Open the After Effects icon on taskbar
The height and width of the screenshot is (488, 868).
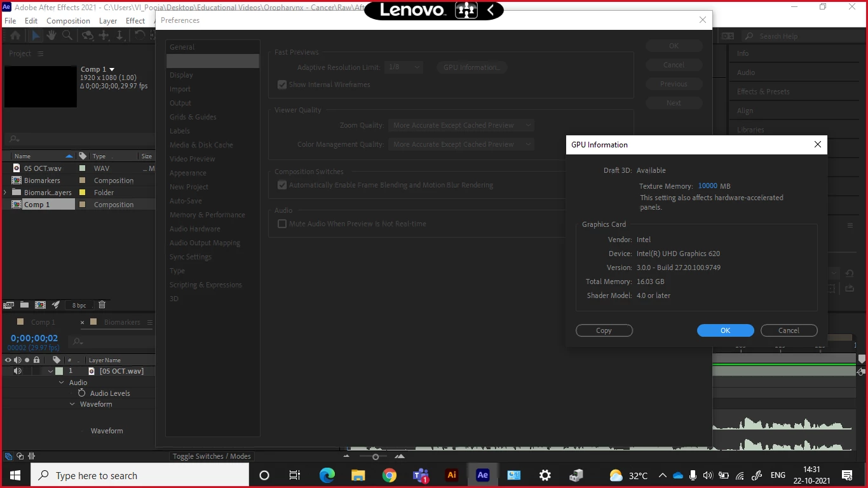[482, 475]
